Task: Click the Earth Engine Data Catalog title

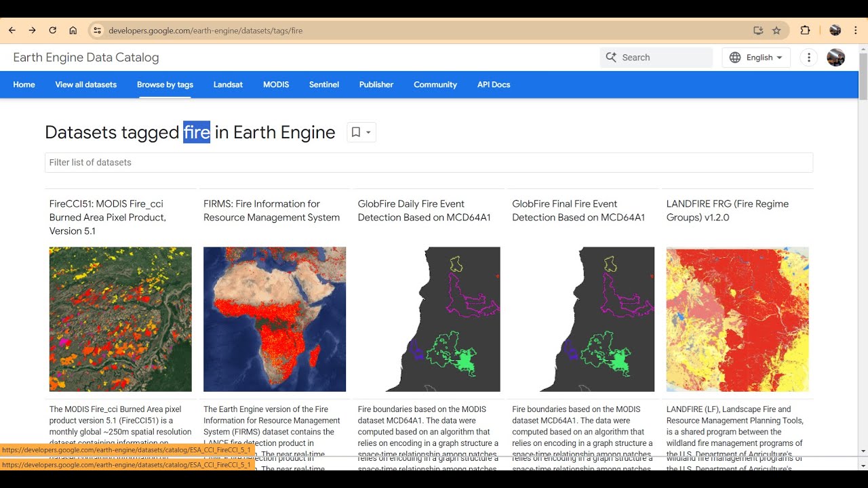Action: [86, 58]
